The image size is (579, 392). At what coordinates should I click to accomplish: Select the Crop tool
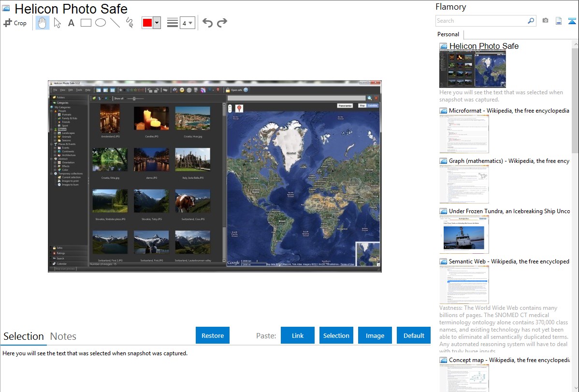[x=15, y=23]
